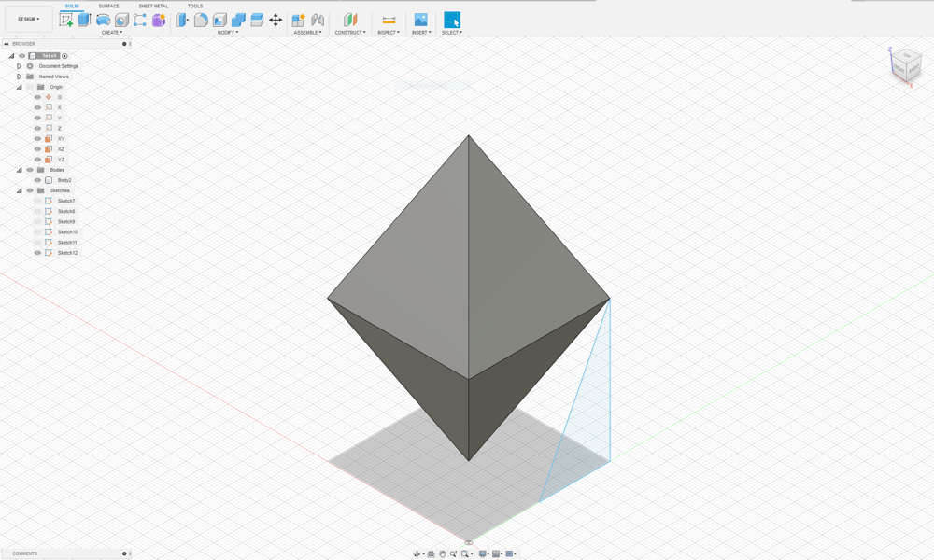Image resolution: width=934 pixels, height=560 pixels.
Task: Click the New Component icon
Action: point(299,20)
